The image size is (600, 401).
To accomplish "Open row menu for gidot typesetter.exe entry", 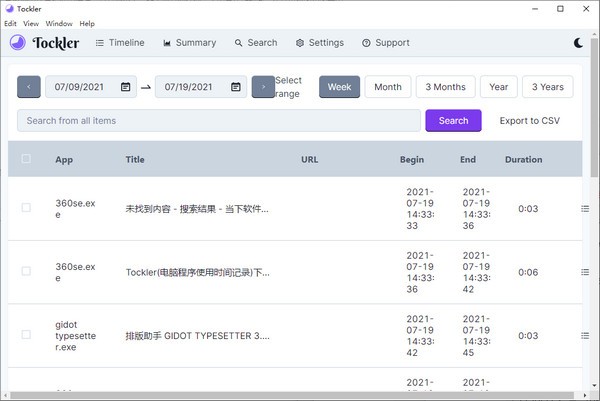I will tap(585, 335).
